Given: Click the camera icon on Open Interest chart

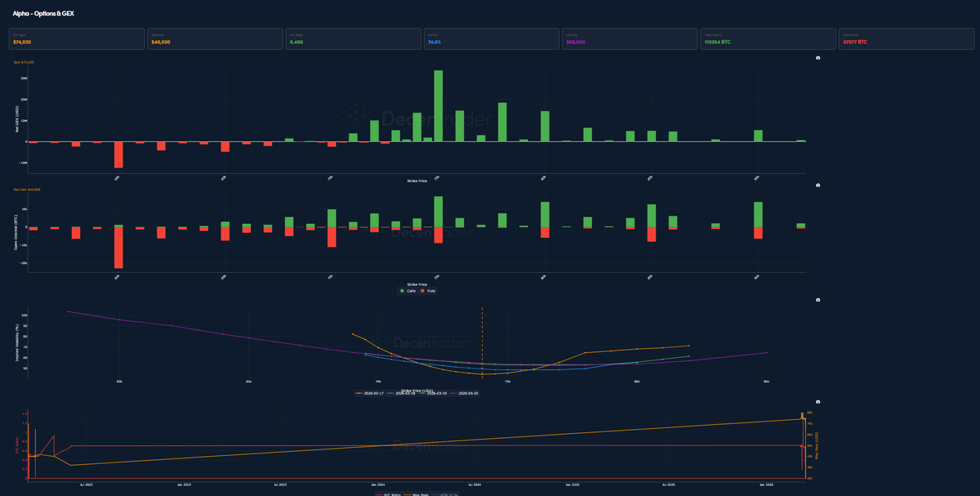Looking at the screenshot, I should (818, 185).
